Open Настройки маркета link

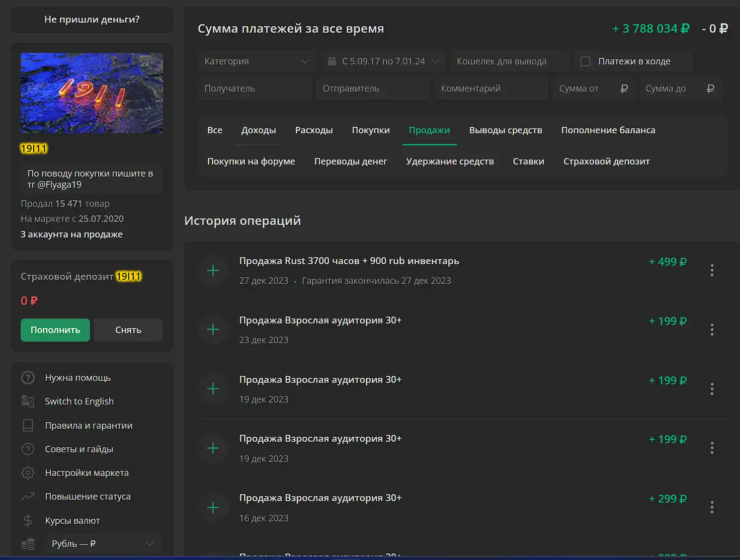pos(87,473)
